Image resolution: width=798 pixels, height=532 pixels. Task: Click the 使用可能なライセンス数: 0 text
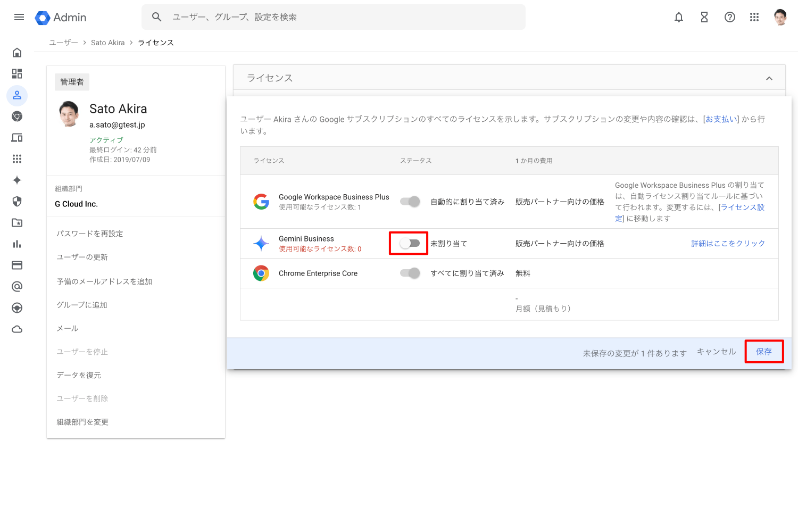320,249
